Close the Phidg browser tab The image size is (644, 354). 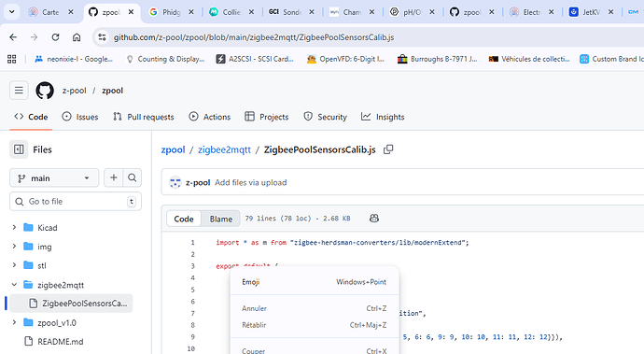coord(191,12)
